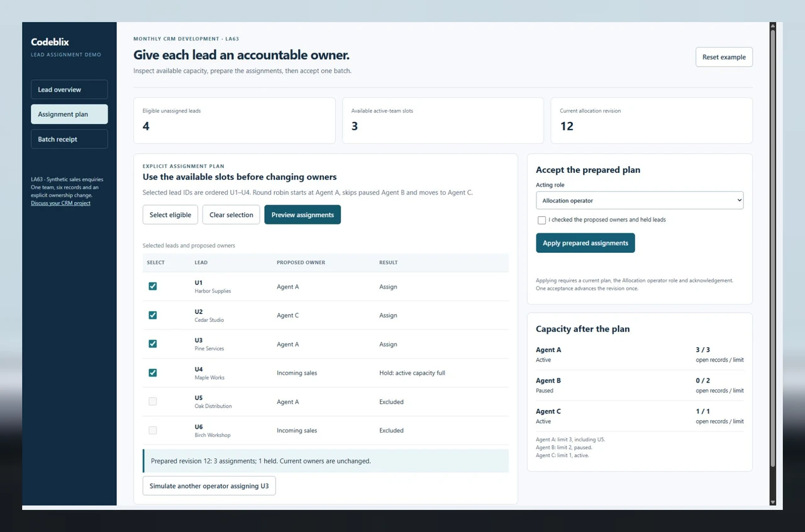Click the scrollbar down arrow
Screen dimensions: 805x532
click(773, 502)
